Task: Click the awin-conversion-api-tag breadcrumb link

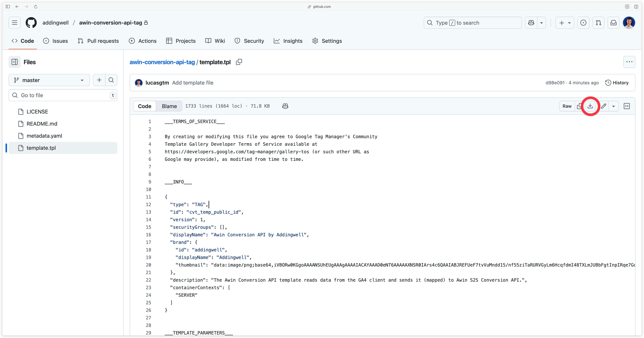Action: 162,62
